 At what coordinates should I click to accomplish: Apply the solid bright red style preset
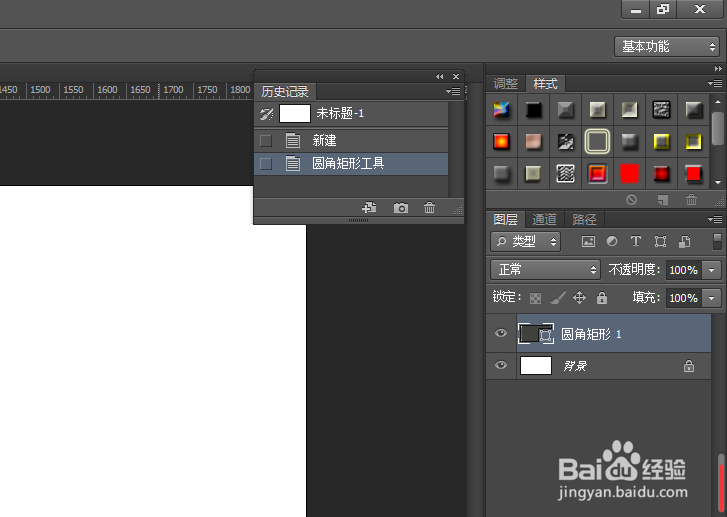coord(630,174)
